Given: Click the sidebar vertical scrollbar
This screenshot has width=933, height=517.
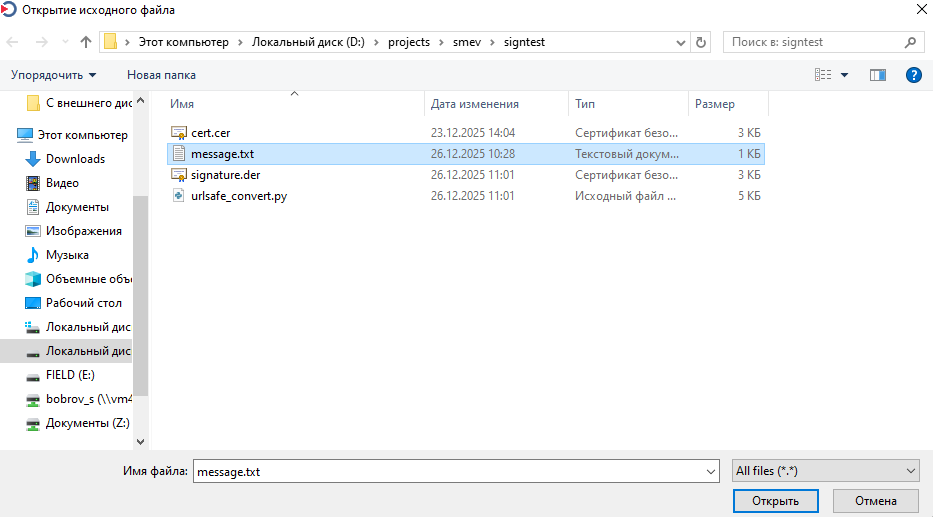Looking at the screenshot, I should click(x=140, y=290).
